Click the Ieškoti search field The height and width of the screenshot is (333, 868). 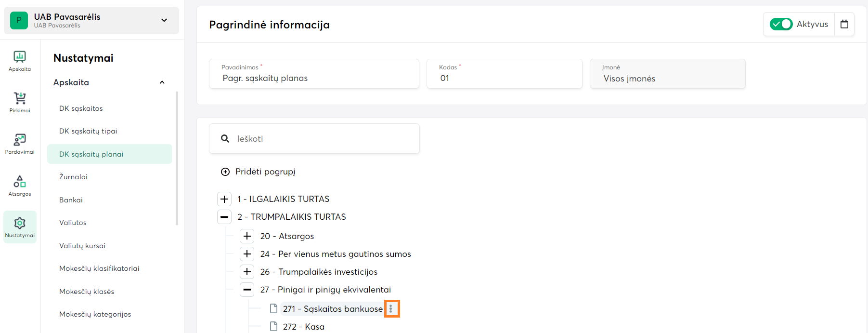click(323, 139)
